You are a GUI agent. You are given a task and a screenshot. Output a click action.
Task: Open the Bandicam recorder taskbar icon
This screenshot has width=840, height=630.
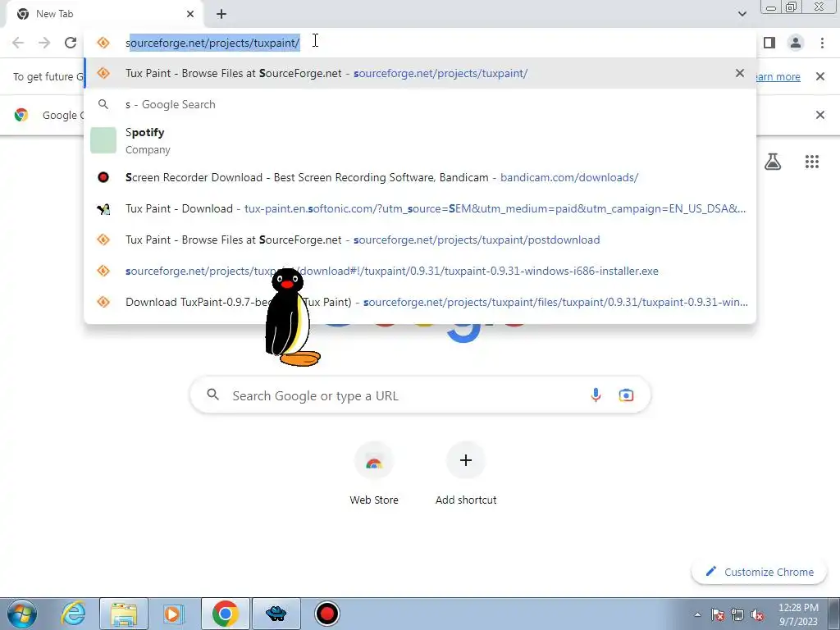click(x=326, y=614)
